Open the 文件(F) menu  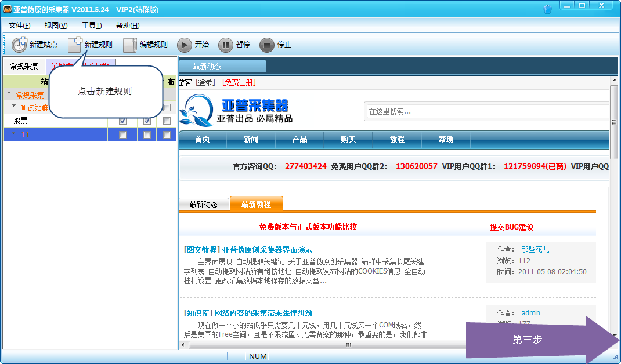click(19, 26)
